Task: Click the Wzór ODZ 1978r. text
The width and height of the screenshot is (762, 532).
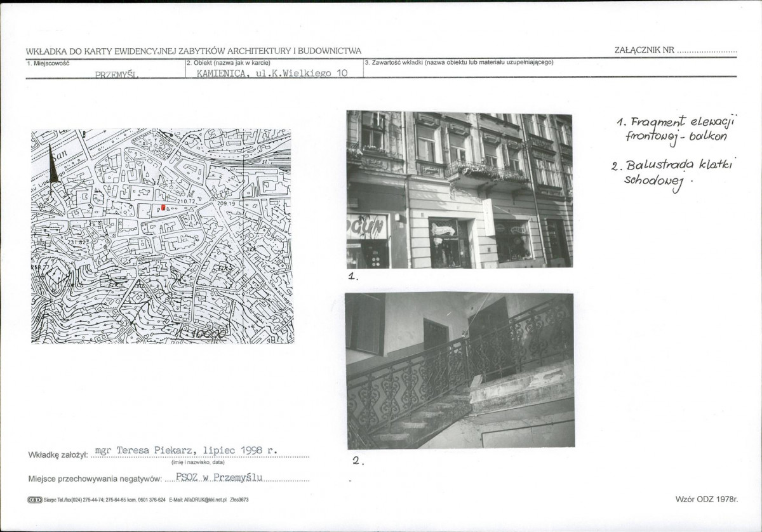Action: click(707, 500)
